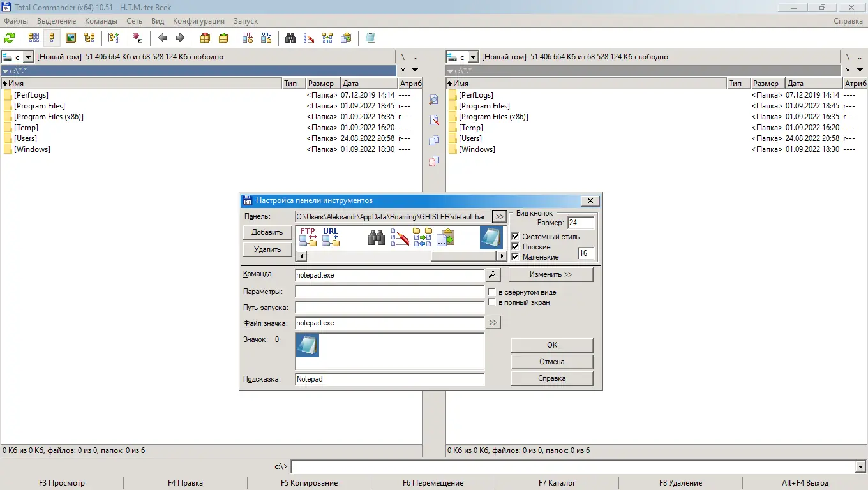Screen dimensions: 868x490
Task: Select binoculars icon in dialog button preview
Action: click(377, 237)
